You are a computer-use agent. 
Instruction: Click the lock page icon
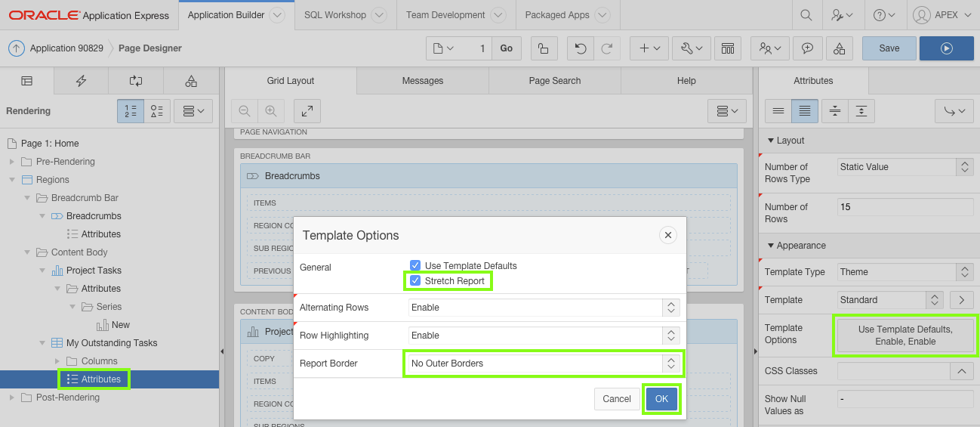pyautogui.click(x=544, y=48)
